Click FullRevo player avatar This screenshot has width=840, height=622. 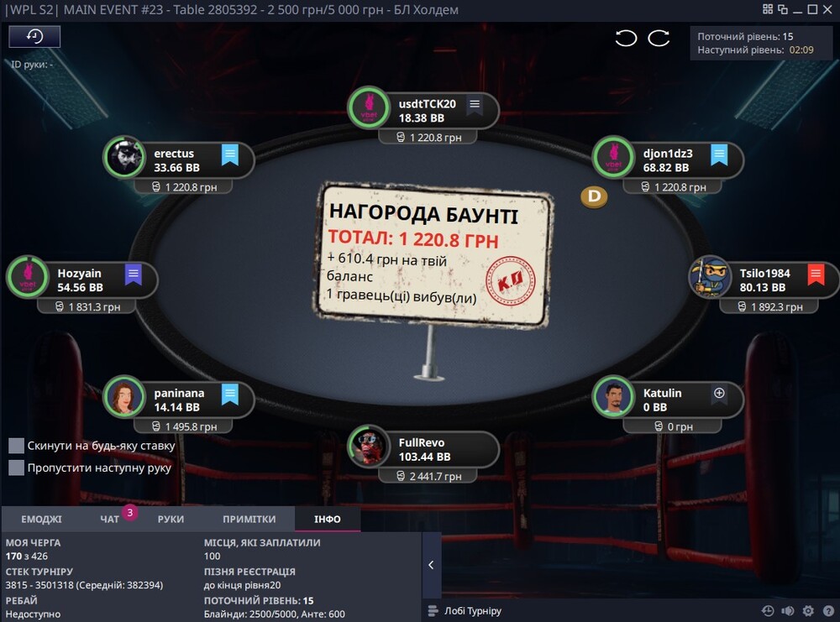369,446
